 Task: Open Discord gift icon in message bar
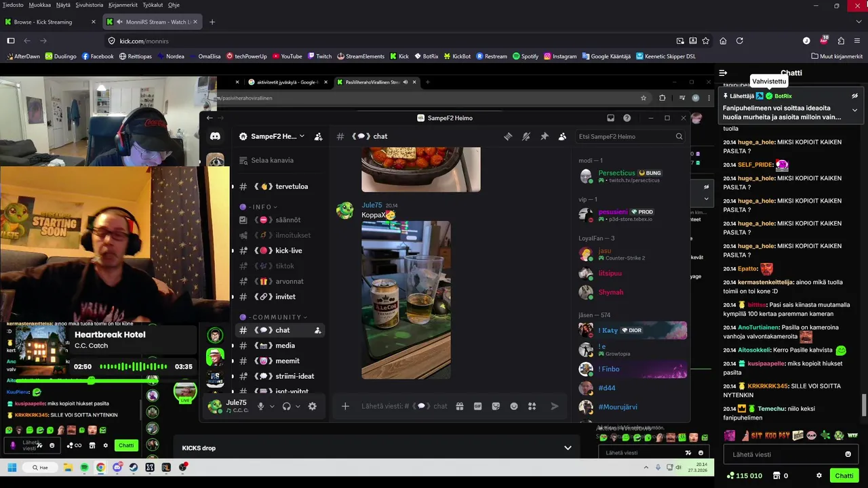pos(459,406)
